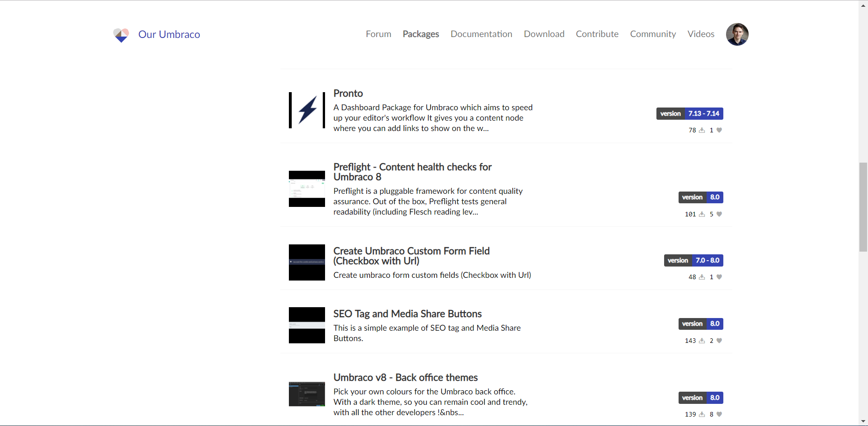Click the download icon beside SEO Tag's 143
This screenshot has width=868, height=426.
(x=702, y=341)
